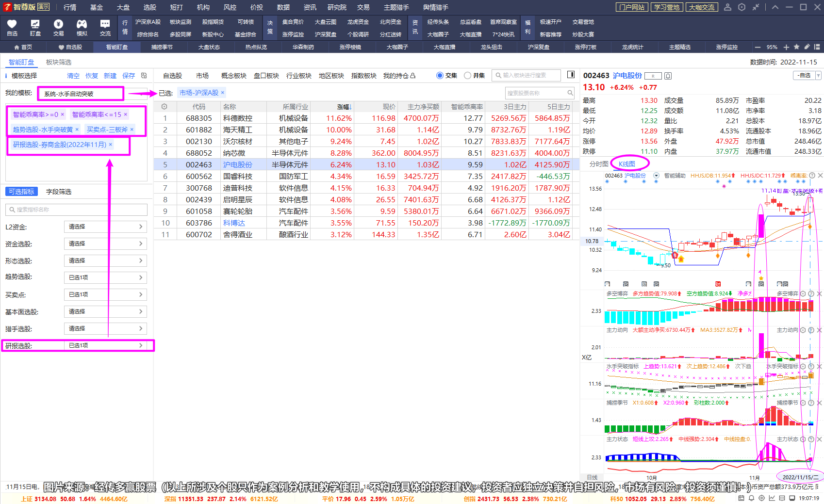Click help icon on 多空博弈 indicator panel
Screen dimensions: 824x504
point(811,294)
